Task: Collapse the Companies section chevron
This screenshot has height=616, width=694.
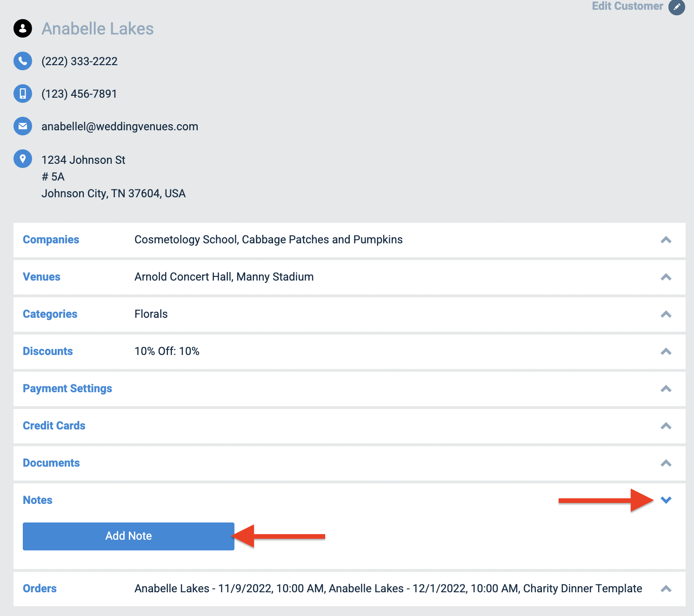Action: coord(666,240)
